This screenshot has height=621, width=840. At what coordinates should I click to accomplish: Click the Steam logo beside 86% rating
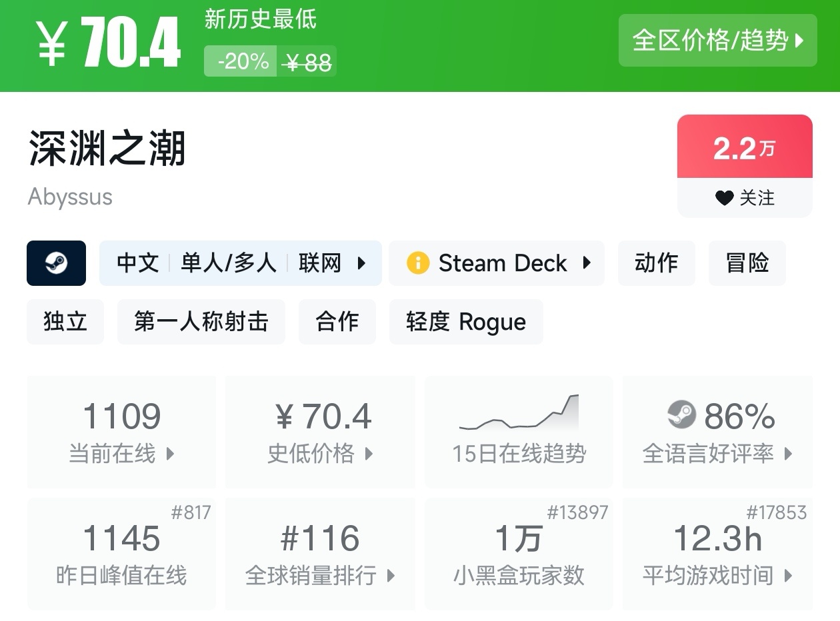(681, 415)
